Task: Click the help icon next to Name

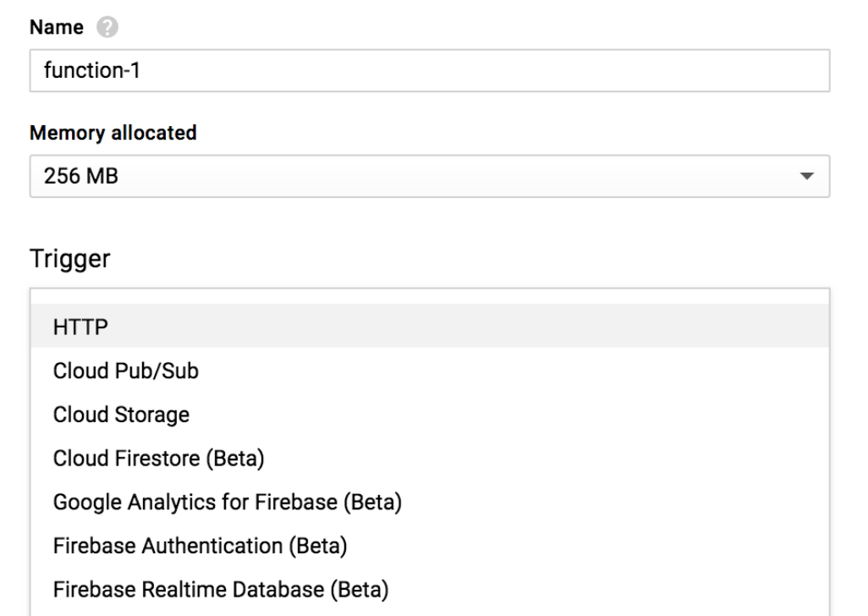Action: coord(107,26)
